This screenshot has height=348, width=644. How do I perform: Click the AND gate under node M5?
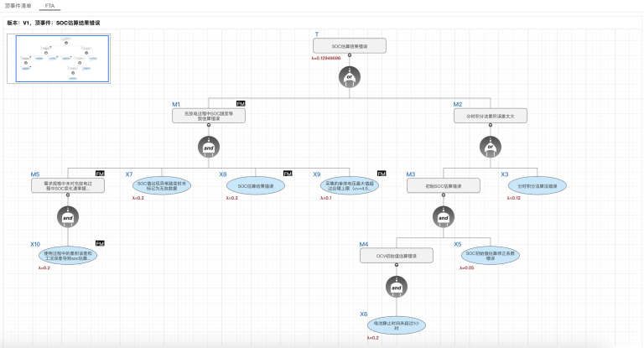coord(68,217)
